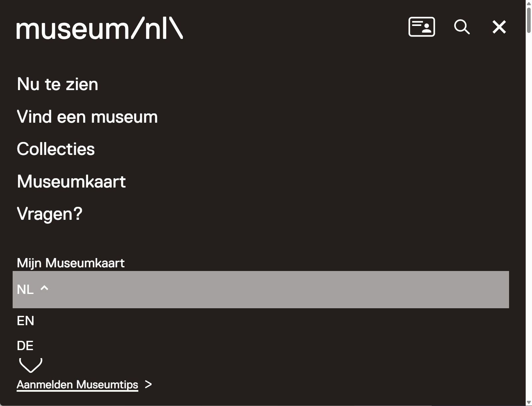The width and height of the screenshot is (532, 406).
Task: Click the heart icon above Aanmelden Museumtips
Action: tap(31, 365)
